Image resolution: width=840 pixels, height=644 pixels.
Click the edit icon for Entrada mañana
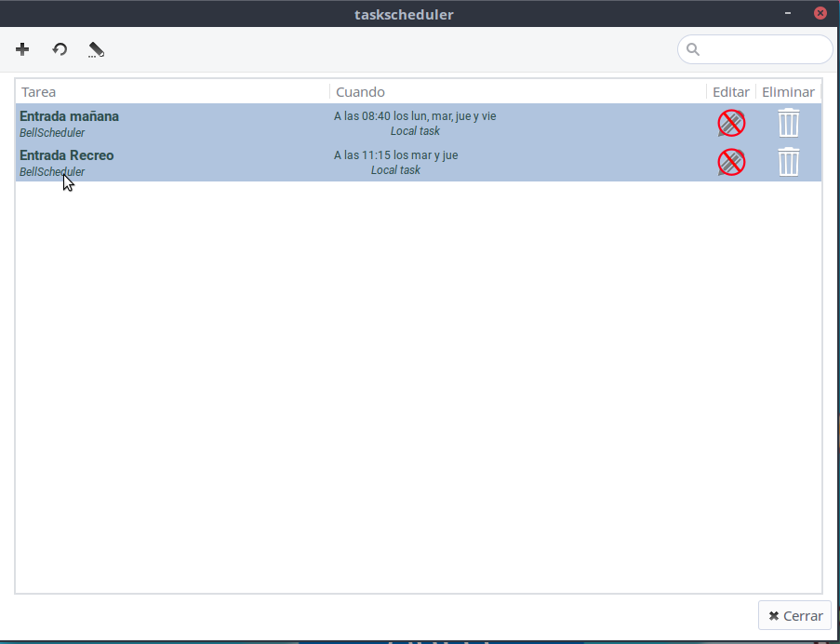point(731,123)
